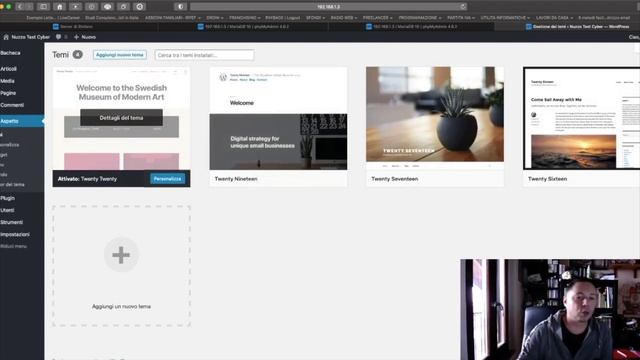Open Pagine in the sidebar
Viewport: 640px width, 360px height.
click(x=8, y=93)
